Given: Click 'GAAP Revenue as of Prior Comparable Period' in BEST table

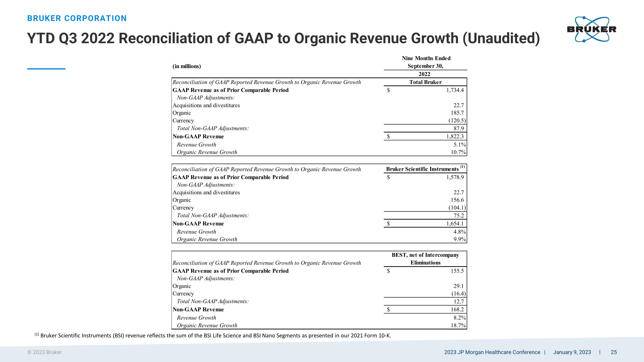Looking at the screenshot, I should point(230,271).
